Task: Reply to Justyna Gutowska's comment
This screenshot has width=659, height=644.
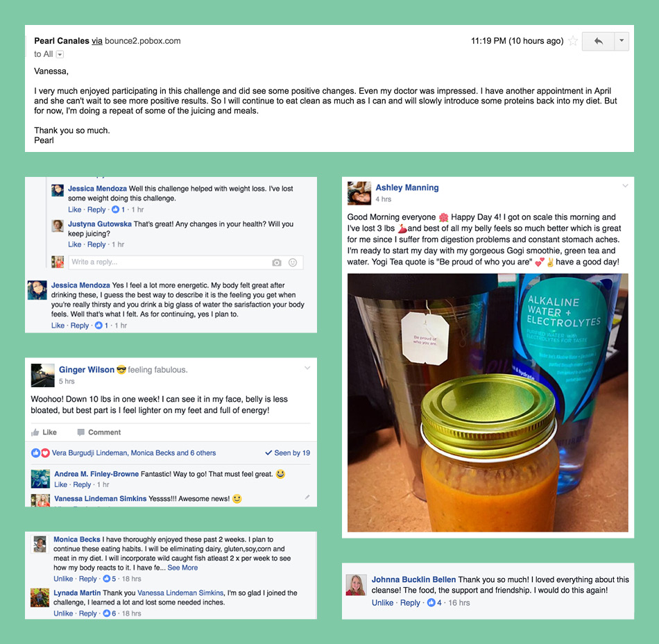Action: tap(96, 244)
